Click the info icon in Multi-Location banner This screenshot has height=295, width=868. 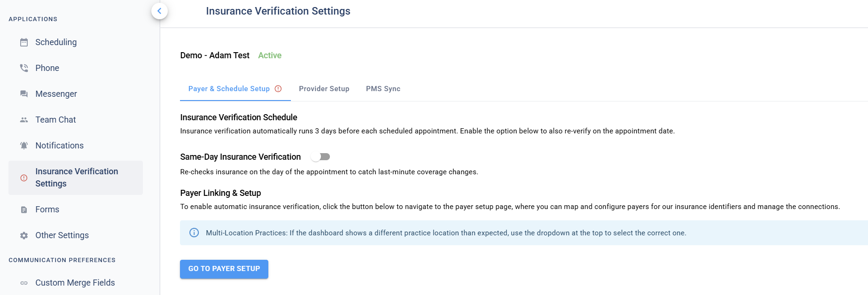pos(194,233)
